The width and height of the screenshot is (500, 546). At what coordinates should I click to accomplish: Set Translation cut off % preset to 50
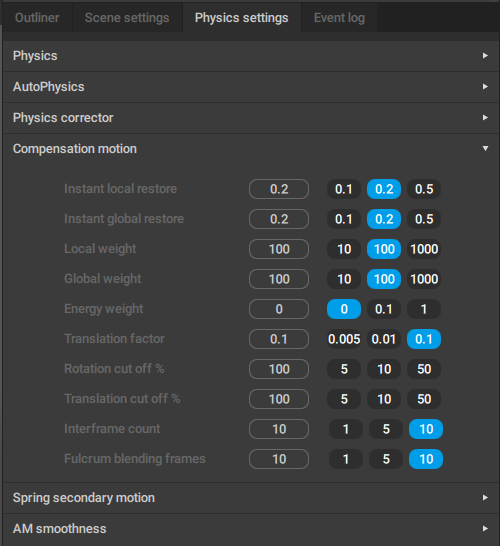click(x=424, y=399)
